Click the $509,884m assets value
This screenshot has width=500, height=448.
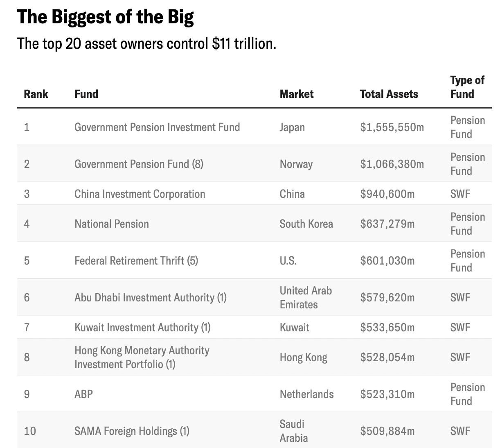pos(387,431)
